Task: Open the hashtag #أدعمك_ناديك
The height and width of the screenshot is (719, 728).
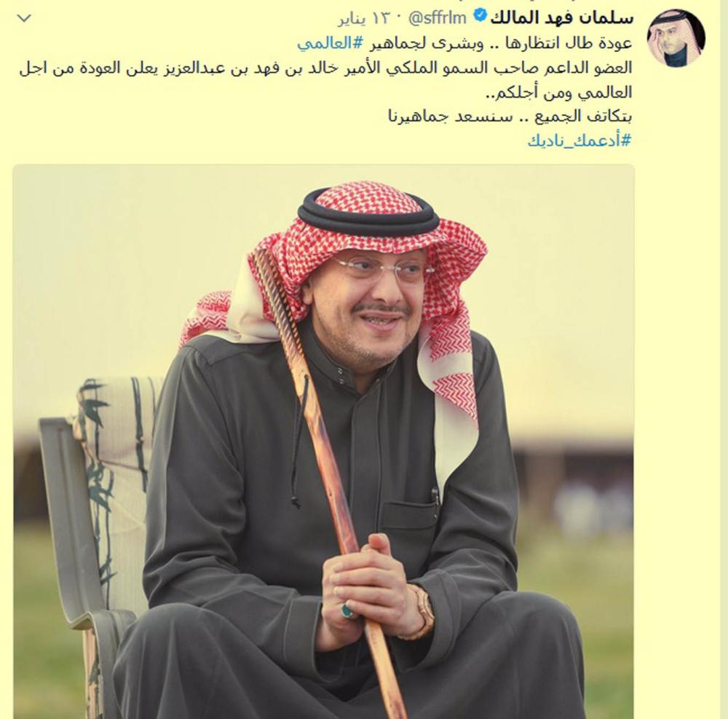Action: pyautogui.click(x=579, y=140)
